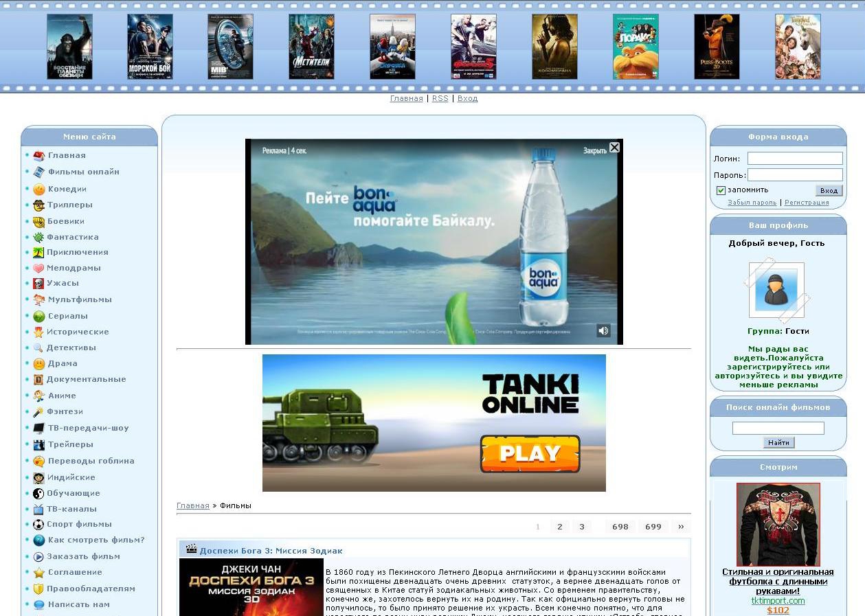Click the soccer ball icon beside Спорт фильмы
865x616 pixels.
(38, 525)
